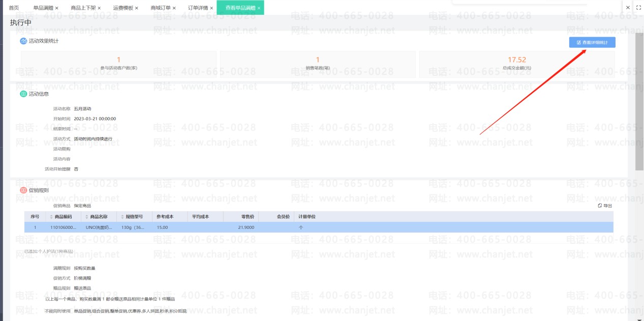The image size is (644, 321).
Task: Click the 五月活动 activity name
Action: [x=82, y=108]
